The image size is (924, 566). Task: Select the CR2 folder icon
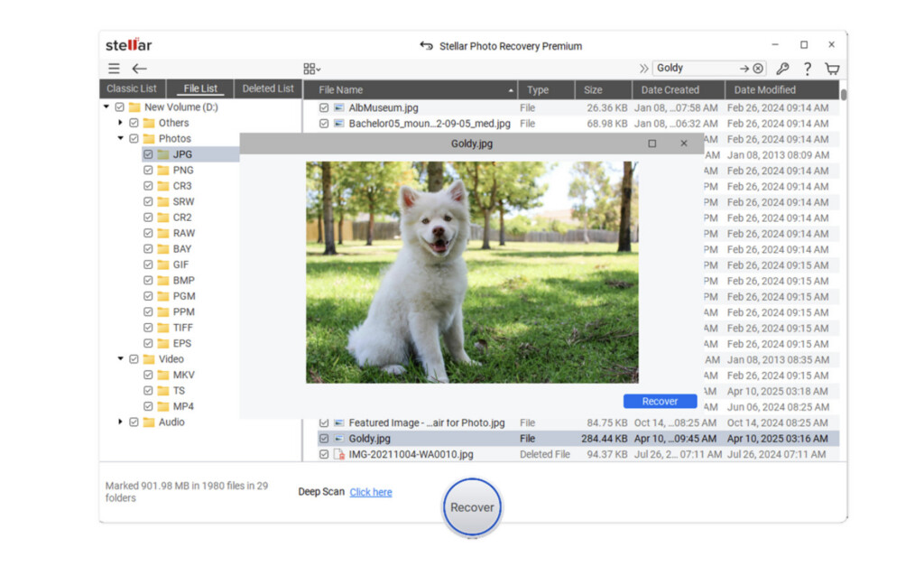(x=163, y=217)
